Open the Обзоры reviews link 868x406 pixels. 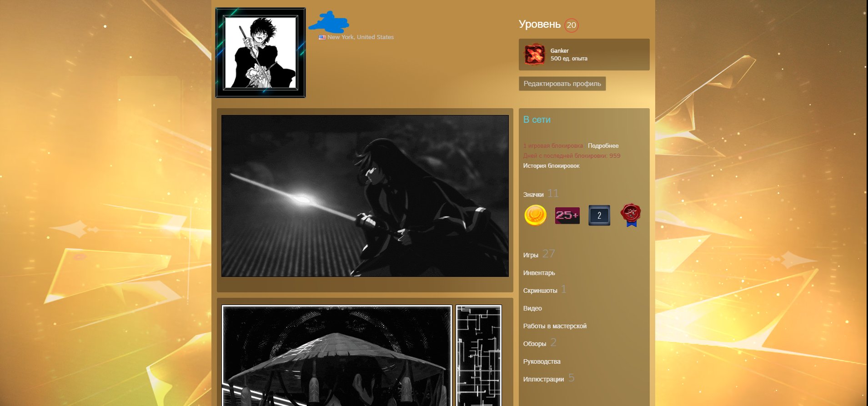535,344
